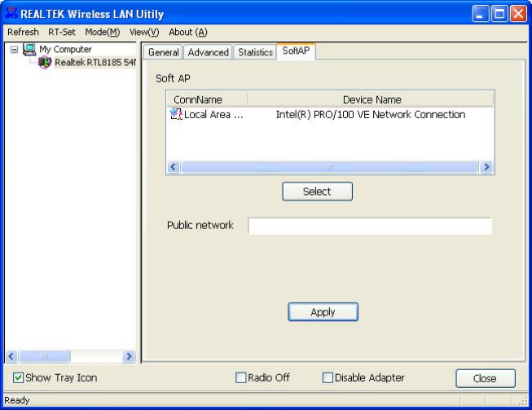Close the window with the red X
Viewport: 532px width, 410px height.
[519, 14]
